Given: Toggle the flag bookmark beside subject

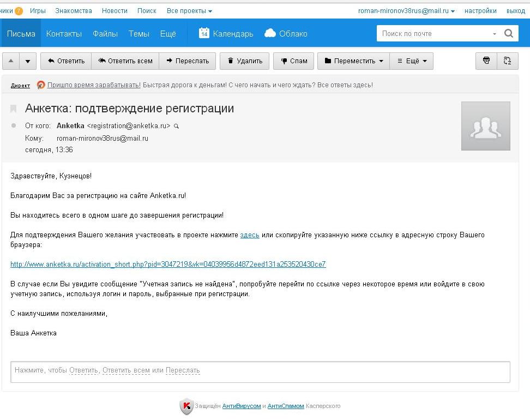Looking at the screenshot, I should [14, 109].
